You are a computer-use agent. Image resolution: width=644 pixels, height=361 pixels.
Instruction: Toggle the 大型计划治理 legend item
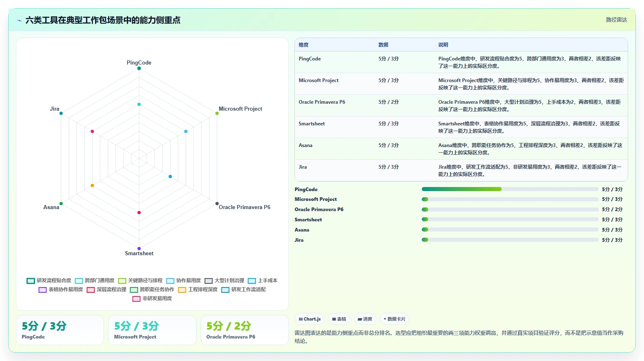pos(224,281)
